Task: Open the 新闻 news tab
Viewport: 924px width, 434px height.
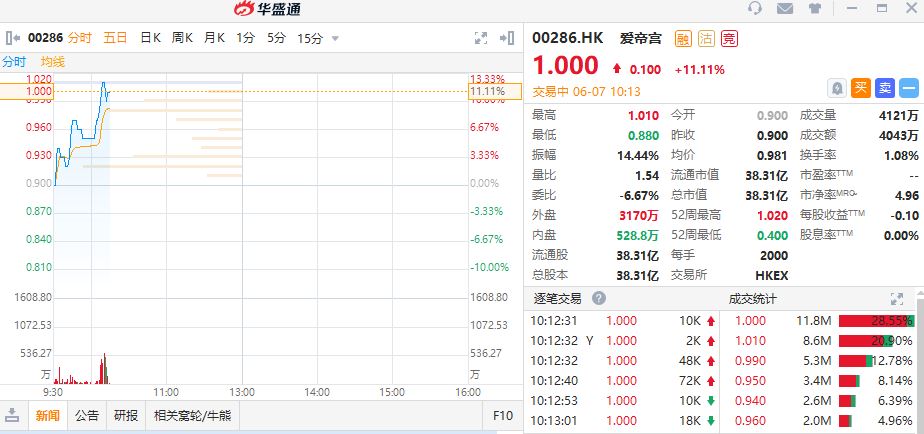Action: [x=48, y=415]
